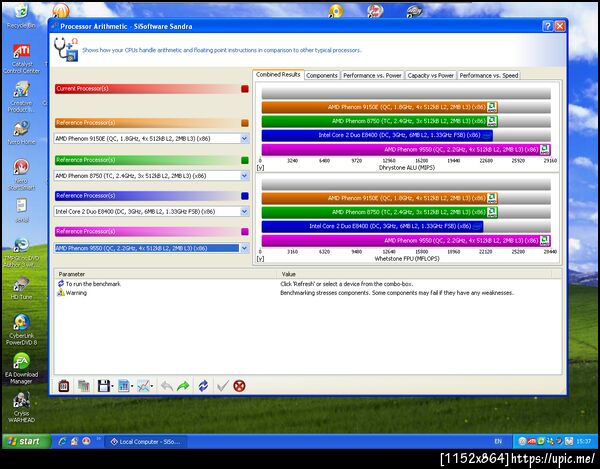Open the save icon's dropdown arrow
Image resolution: width=600 pixels, height=469 pixels.
pyautogui.click(x=112, y=386)
